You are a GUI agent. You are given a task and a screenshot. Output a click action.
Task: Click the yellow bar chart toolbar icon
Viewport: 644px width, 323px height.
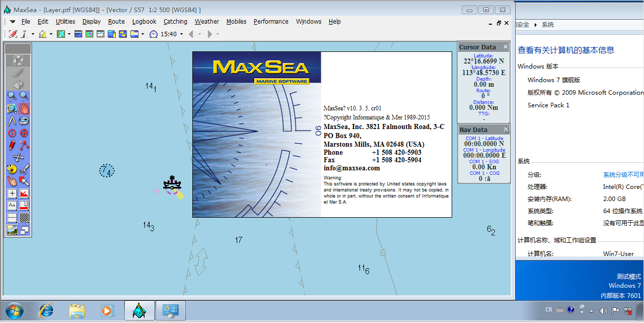[x=43, y=34]
